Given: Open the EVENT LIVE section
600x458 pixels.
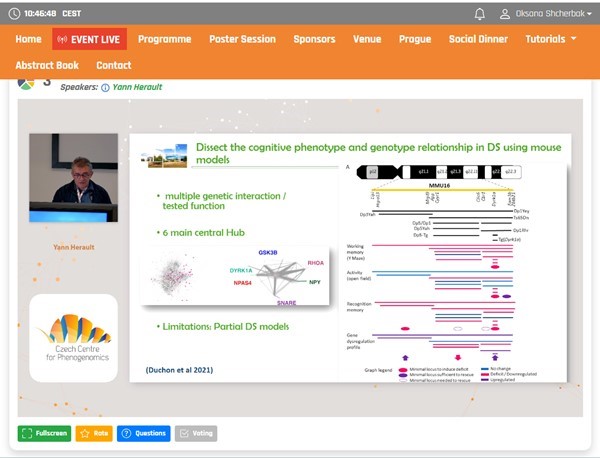Looking at the screenshot, I should point(89,39).
